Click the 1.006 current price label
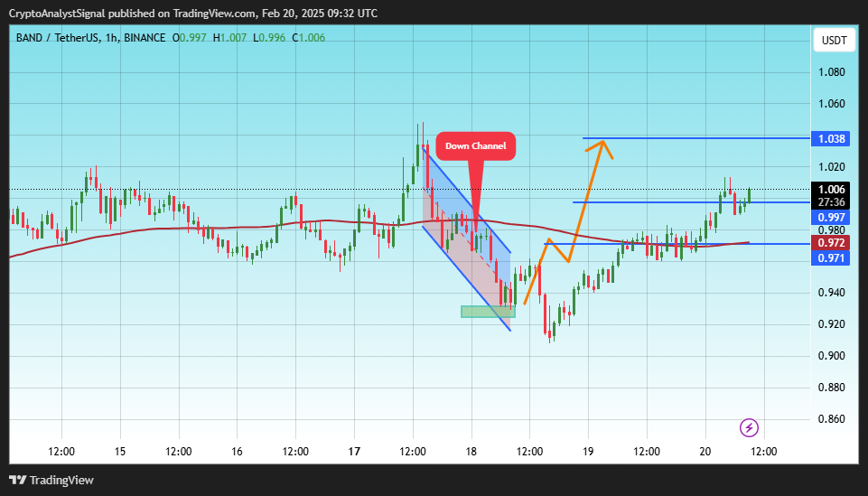Viewport: 868px width, 496px height. tap(830, 190)
